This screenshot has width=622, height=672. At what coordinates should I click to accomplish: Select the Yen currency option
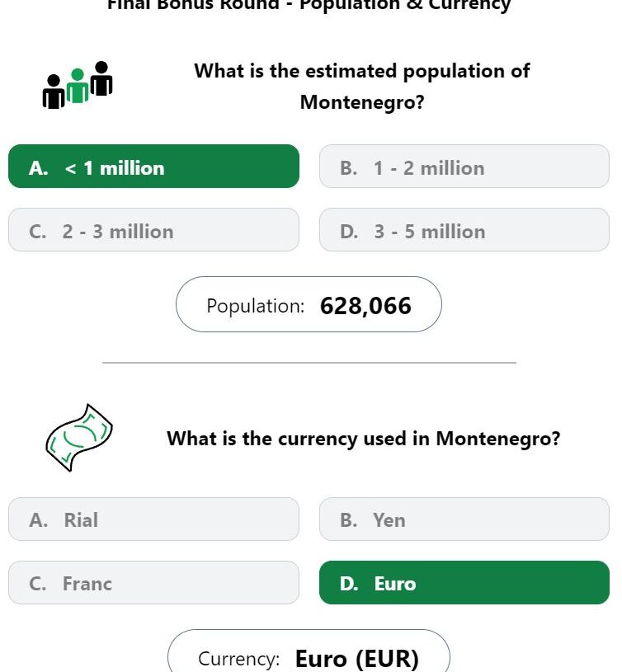point(464,519)
